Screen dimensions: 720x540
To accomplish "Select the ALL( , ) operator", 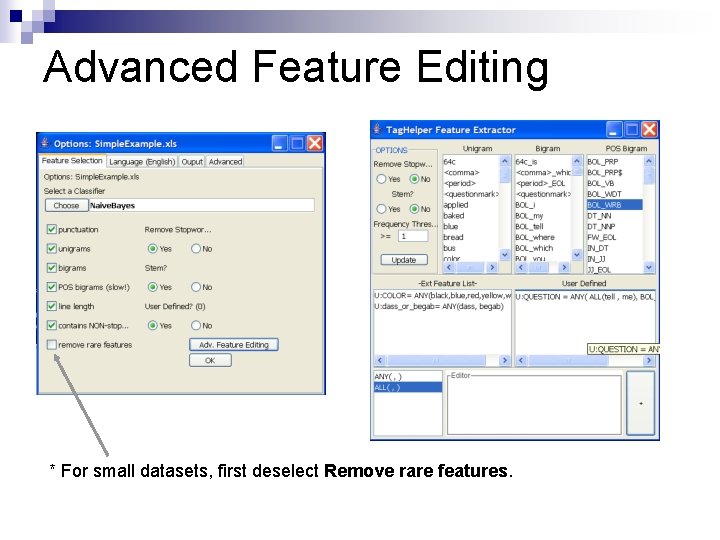I will (x=408, y=388).
